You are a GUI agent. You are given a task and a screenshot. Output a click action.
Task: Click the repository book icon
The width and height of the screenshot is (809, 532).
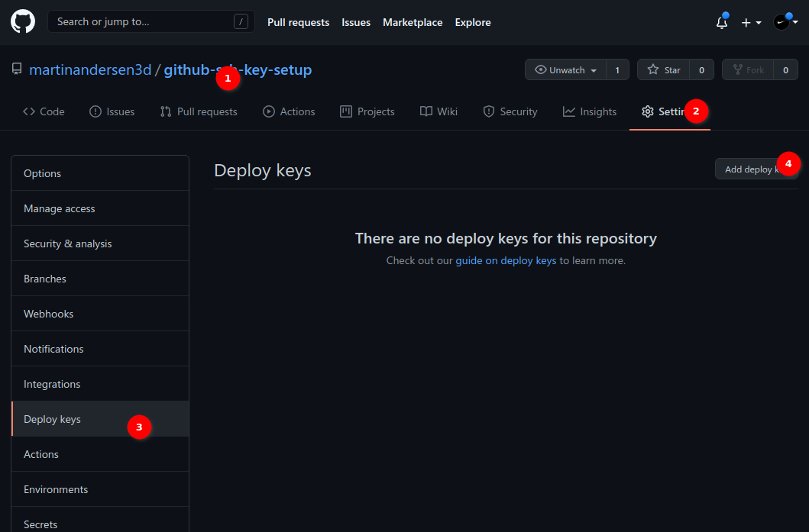[x=17, y=69]
